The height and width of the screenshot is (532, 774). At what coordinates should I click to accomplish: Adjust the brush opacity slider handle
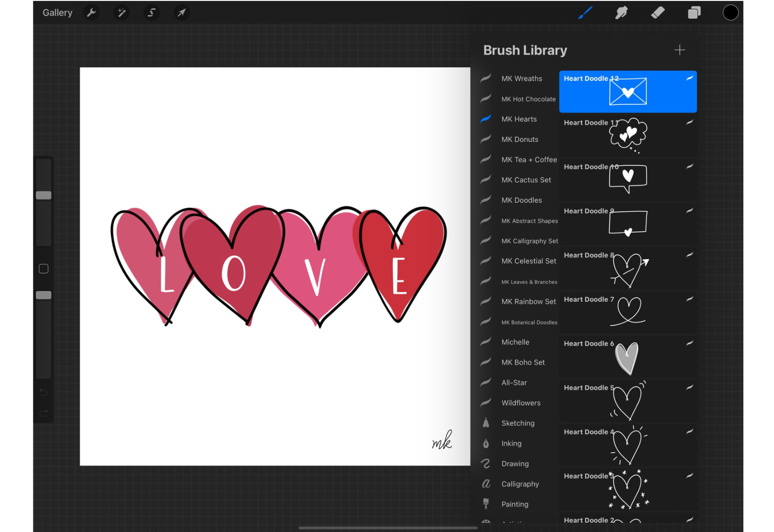tap(44, 295)
